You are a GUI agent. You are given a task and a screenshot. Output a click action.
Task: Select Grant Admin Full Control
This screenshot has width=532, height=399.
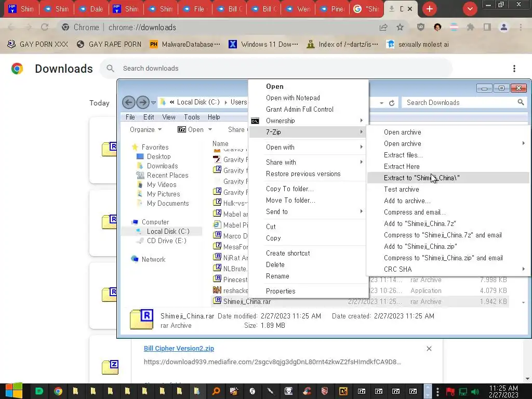tap(308, 109)
